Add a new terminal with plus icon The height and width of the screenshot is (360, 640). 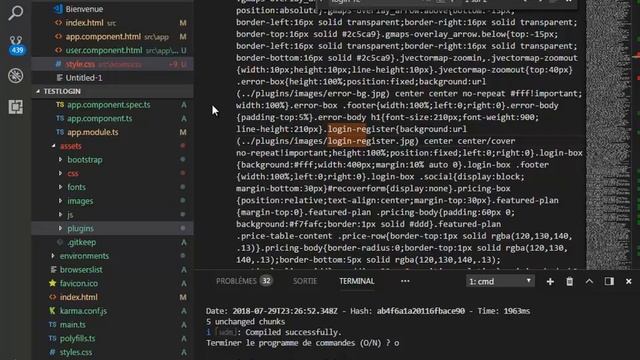550,282
